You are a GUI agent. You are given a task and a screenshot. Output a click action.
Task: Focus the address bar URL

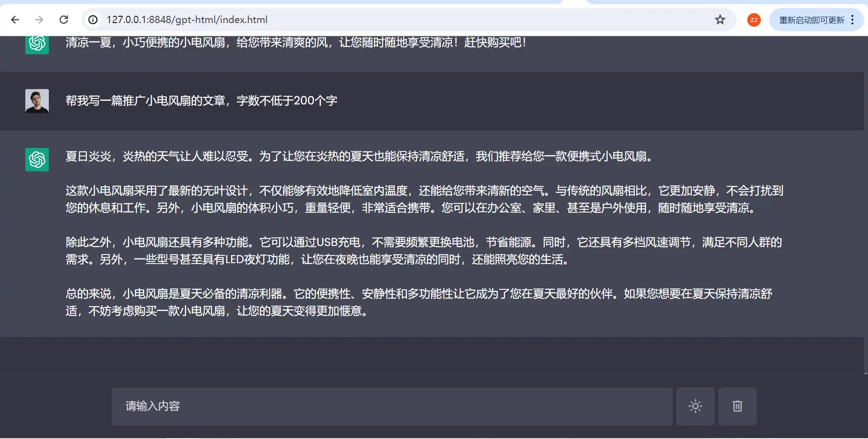[362, 19]
